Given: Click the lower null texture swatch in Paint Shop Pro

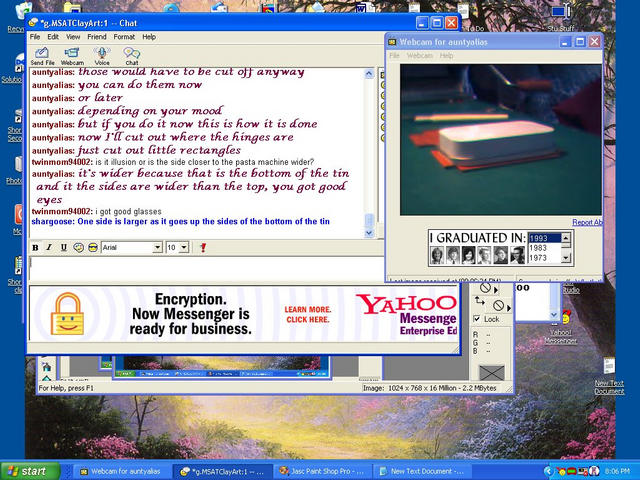Looking at the screenshot, I should point(498,305).
